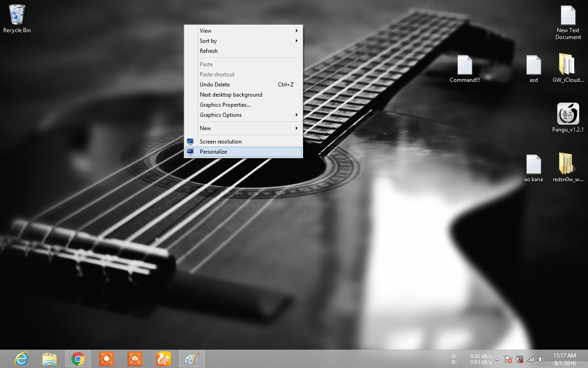Open UC Browser from the taskbar
The image size is (588, 368).
(164, 358)
